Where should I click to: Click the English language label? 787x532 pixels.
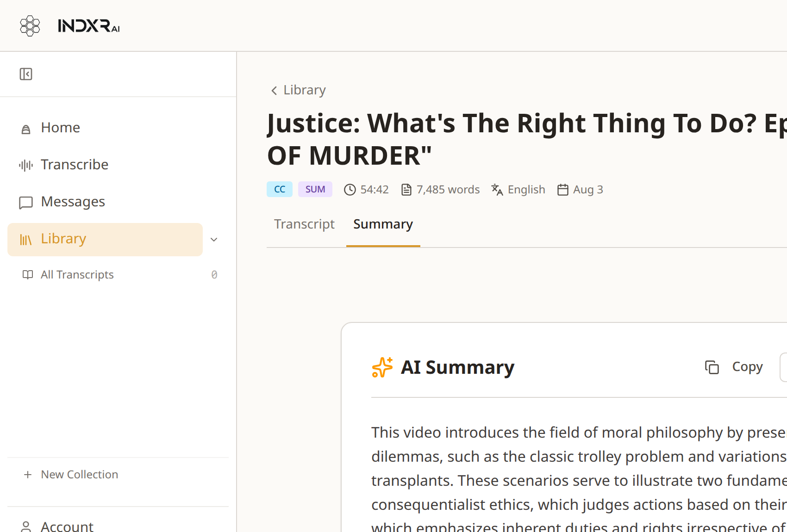[x=526, y=190]
